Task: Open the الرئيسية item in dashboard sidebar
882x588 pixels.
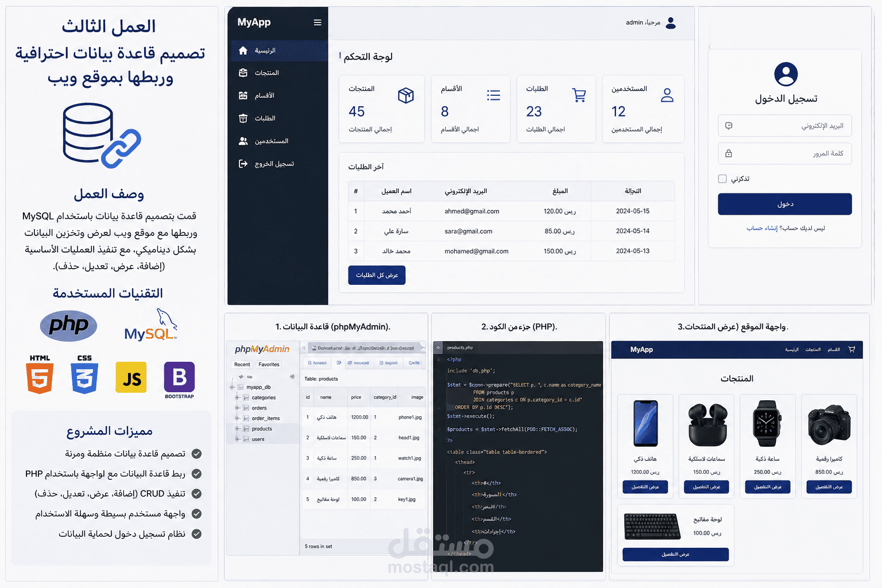Action: click(279, 51)
